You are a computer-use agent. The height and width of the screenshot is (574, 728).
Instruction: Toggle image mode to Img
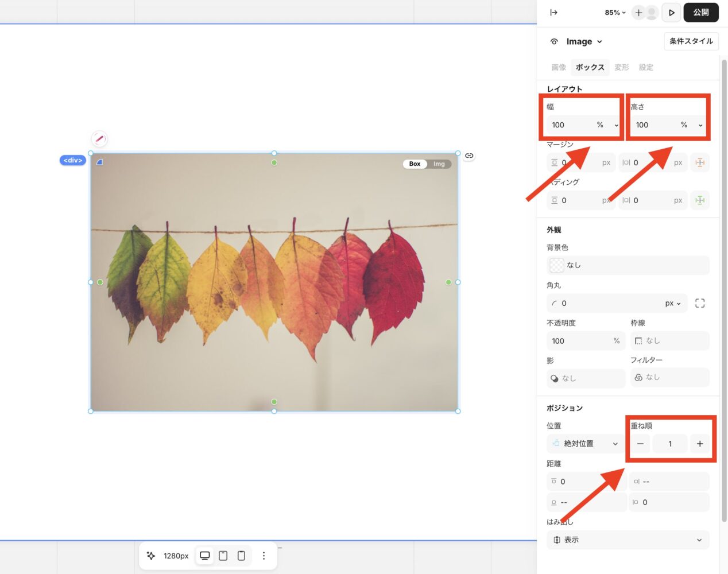[x=439, y=164]
